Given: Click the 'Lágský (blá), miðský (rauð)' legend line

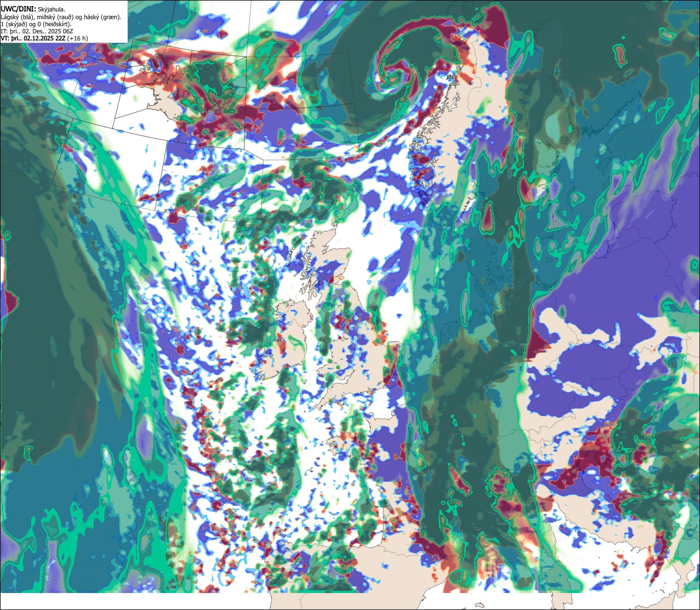Looking at the screenshot, I should [x=61, y=17].
